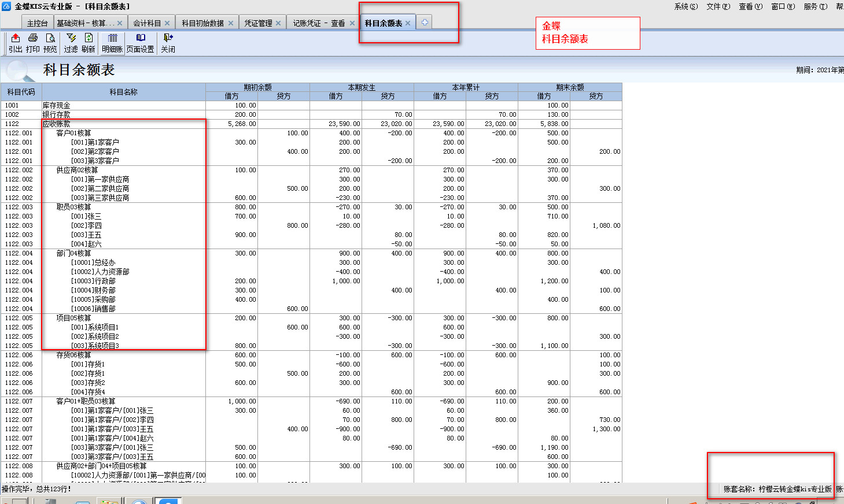Open the 查看(V) menu
This screenshot has width=844, height=504.
750,6
